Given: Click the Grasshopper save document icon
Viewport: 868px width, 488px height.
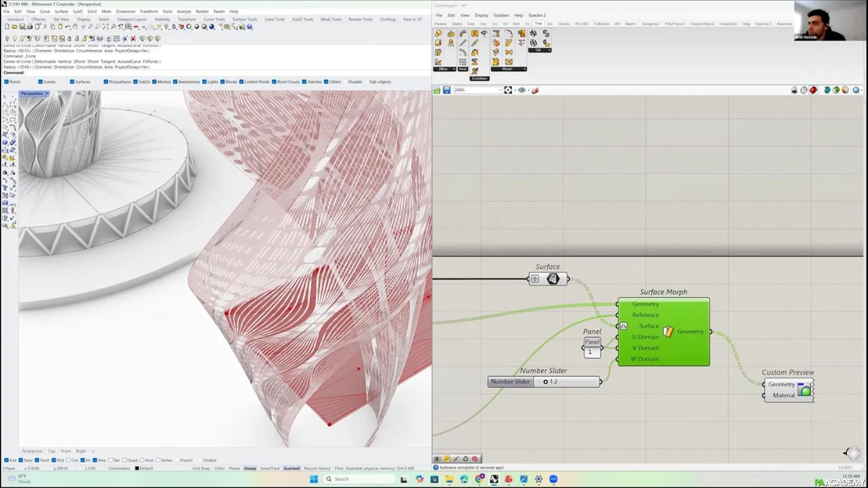Looking at the screenshot, I should [x=447, y=90].
